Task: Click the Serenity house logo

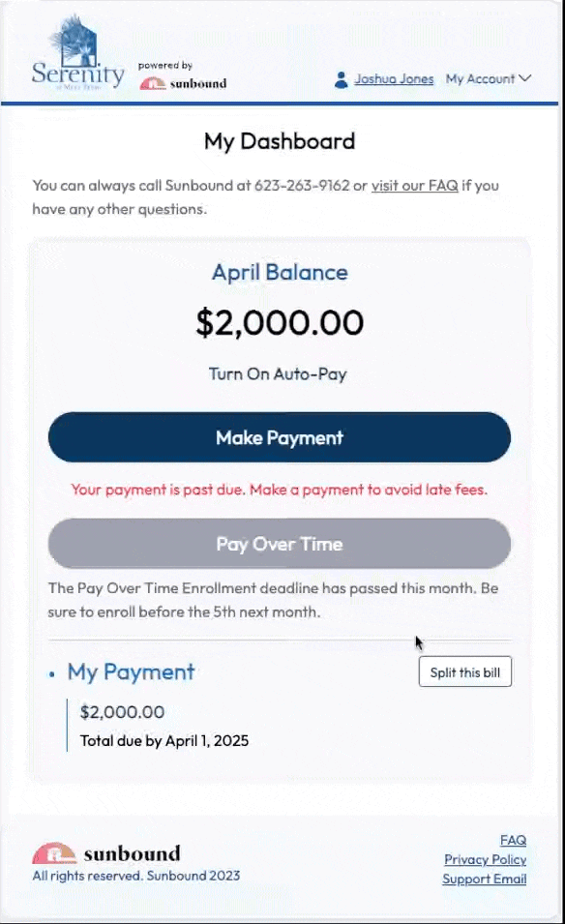Action: click(x=77, y=53)
